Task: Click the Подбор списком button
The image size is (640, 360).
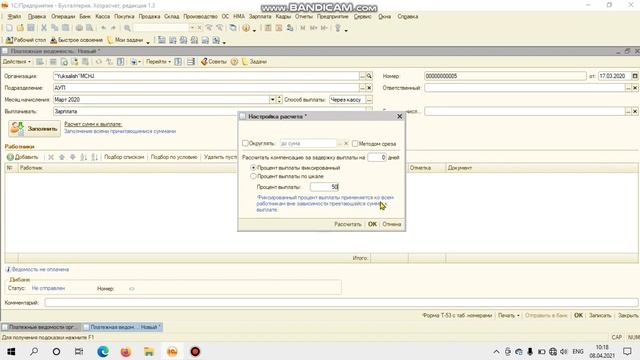Action: 124,157
